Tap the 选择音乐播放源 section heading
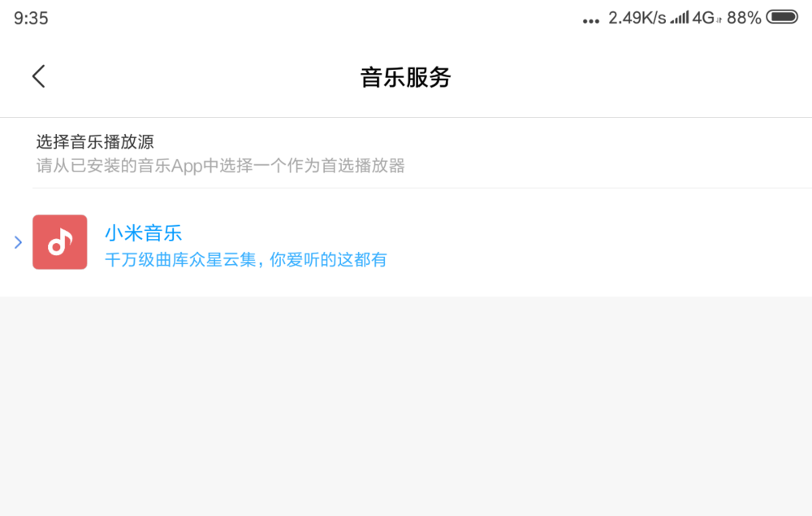Image resolution: width=812 pixels, height=516 pixels. (95, 141)
